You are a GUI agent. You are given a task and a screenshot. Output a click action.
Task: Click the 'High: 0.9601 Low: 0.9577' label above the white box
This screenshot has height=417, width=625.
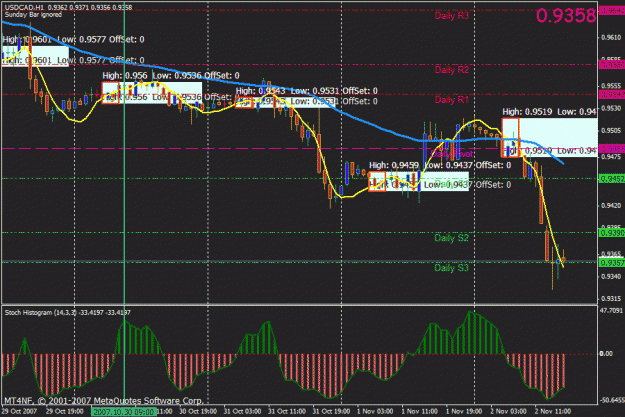pyautogui.click(x=73, y=39)
